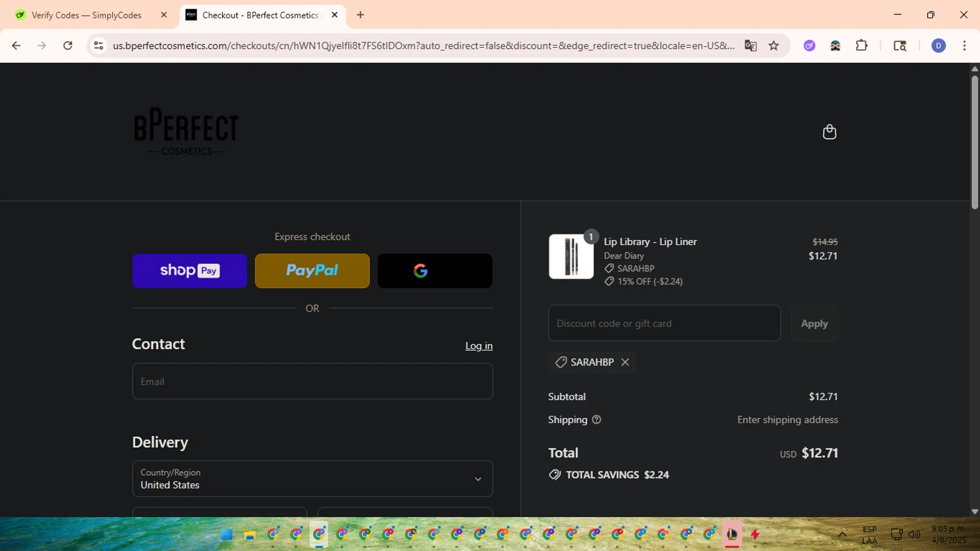Viewport: 980px width, 551px height.
Task: Click the 'Enter shipping address' text
Action: pyautogui.click(x=787, y=420)
